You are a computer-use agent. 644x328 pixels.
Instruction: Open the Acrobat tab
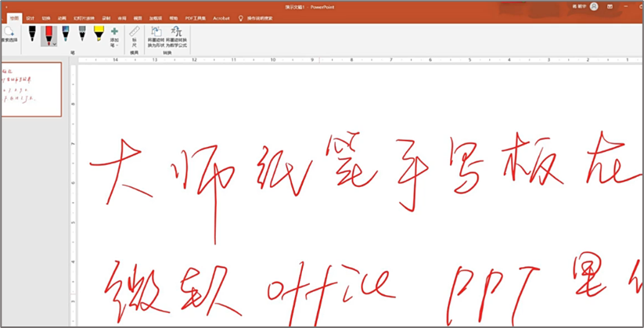click(221, 19)
